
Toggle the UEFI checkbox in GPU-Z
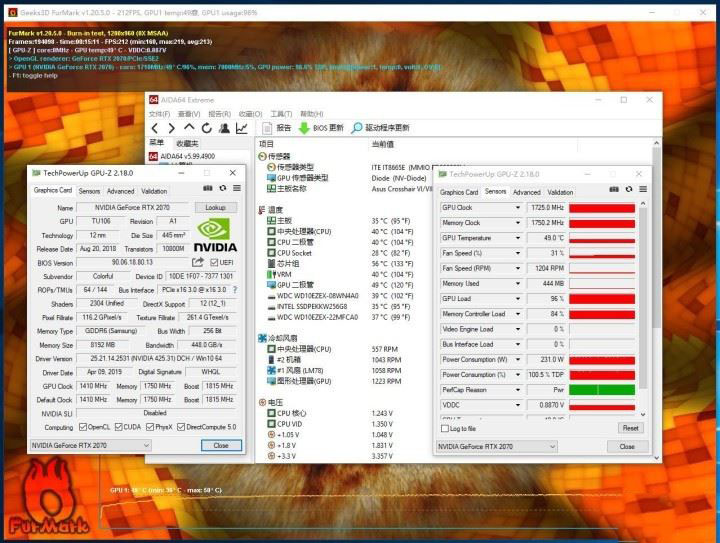(x=214, y=262)
